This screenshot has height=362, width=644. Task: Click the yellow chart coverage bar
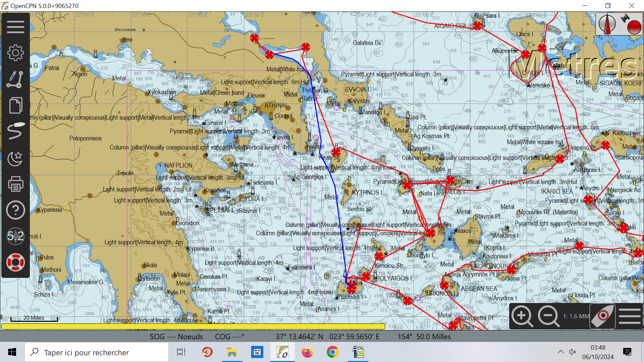(193, 326)
